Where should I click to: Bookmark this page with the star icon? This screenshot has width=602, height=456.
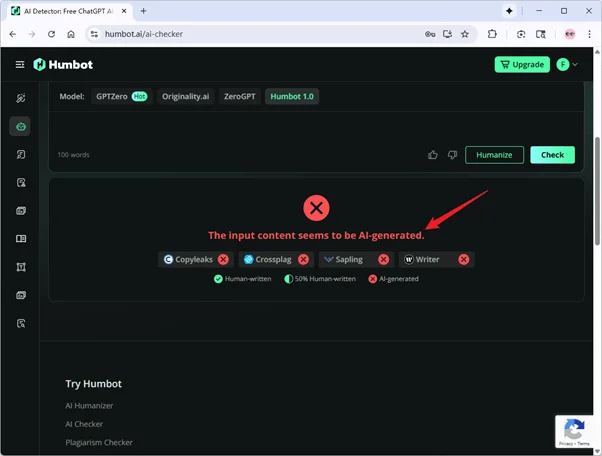coord(465,33)
